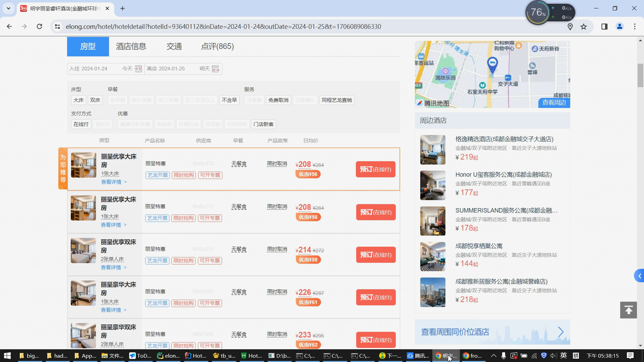
Task: Toggle the 大床 bed type filter
Action: tap(78, 100)
